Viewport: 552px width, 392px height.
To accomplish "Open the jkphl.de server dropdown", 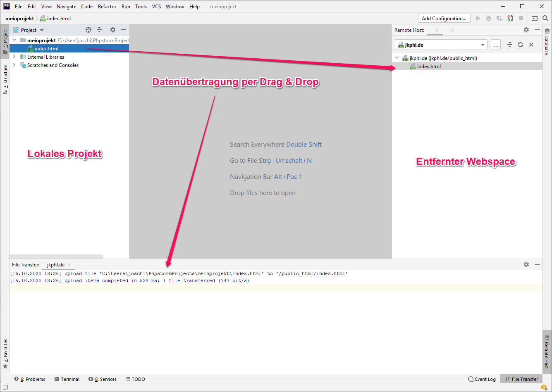I will tap(482, 45).
